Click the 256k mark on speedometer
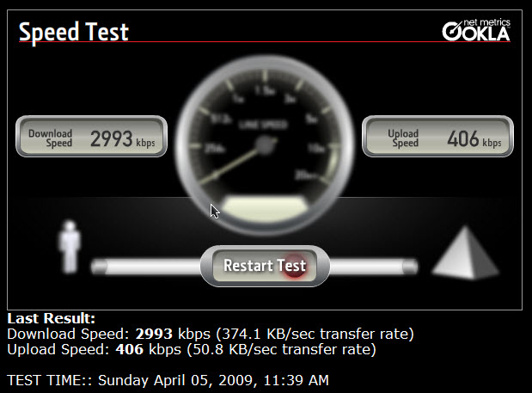 [x=214, y=148]
